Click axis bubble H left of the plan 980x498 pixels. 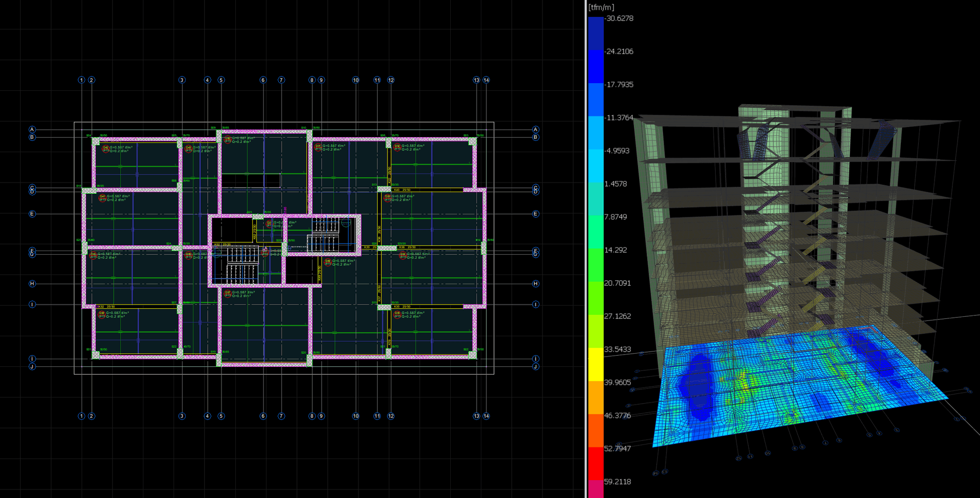tap(32, 284)
